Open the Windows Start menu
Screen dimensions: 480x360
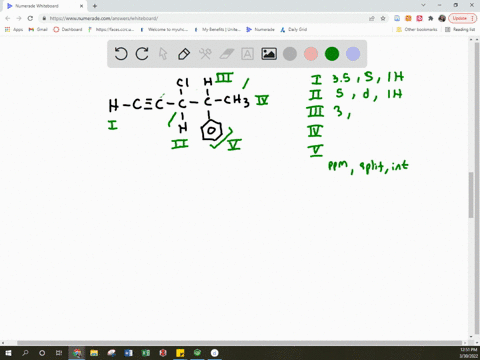click(x=8, y=353)
